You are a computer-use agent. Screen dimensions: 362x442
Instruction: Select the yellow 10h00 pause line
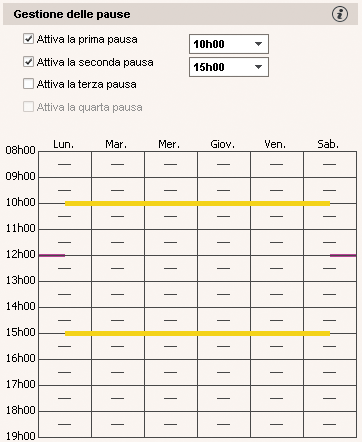tap(197, 203)
